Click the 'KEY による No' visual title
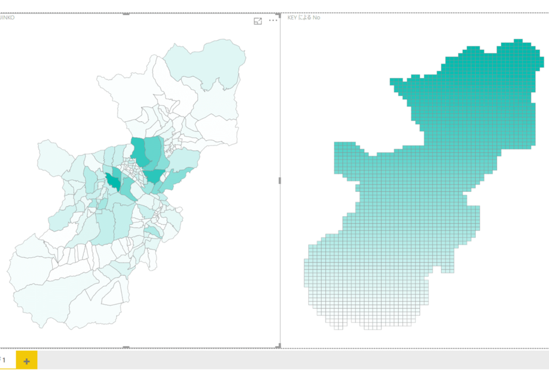Viewport: 549px width, 392px height. coord(304,17)
